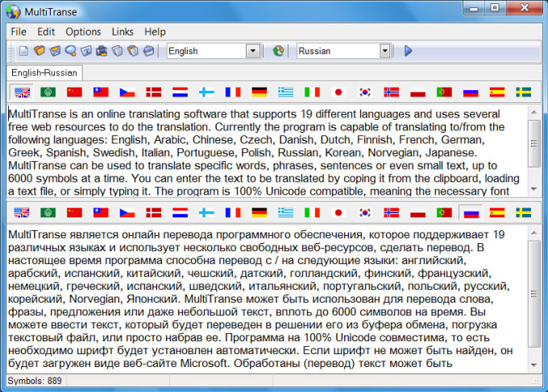Select Russian flag in the source flag row
The image size is (548, 392).
pyautogui.click(x=471, y=92)
